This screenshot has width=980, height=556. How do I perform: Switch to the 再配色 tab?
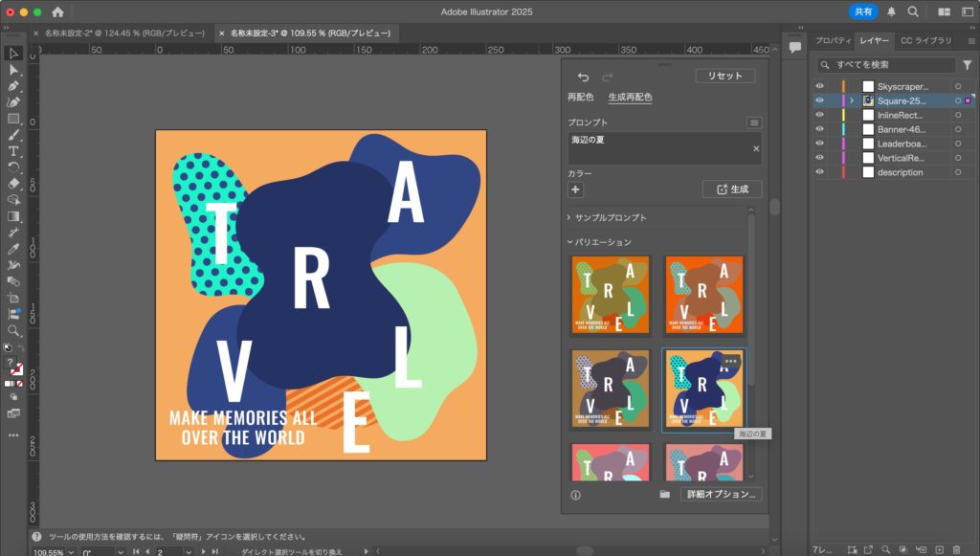click(x=580, y=97)
